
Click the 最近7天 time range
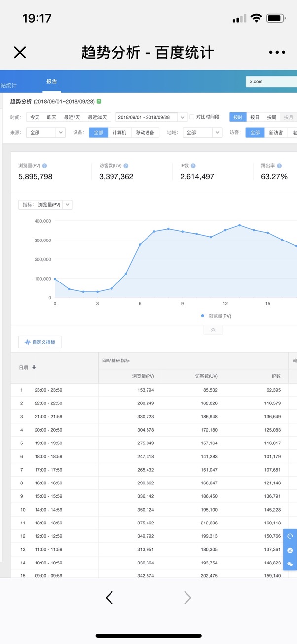[x=72, y=117]
